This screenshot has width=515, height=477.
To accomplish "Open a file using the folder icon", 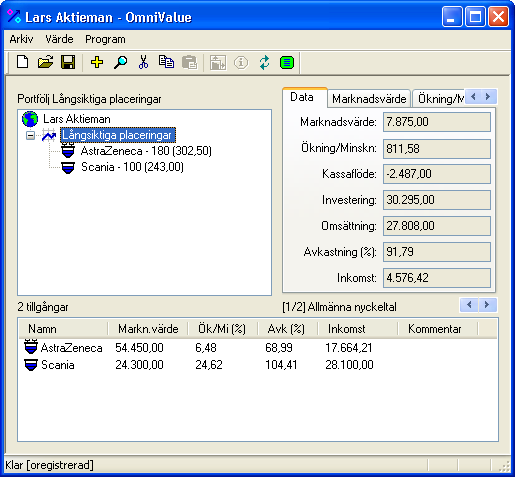I will [45, 62].
